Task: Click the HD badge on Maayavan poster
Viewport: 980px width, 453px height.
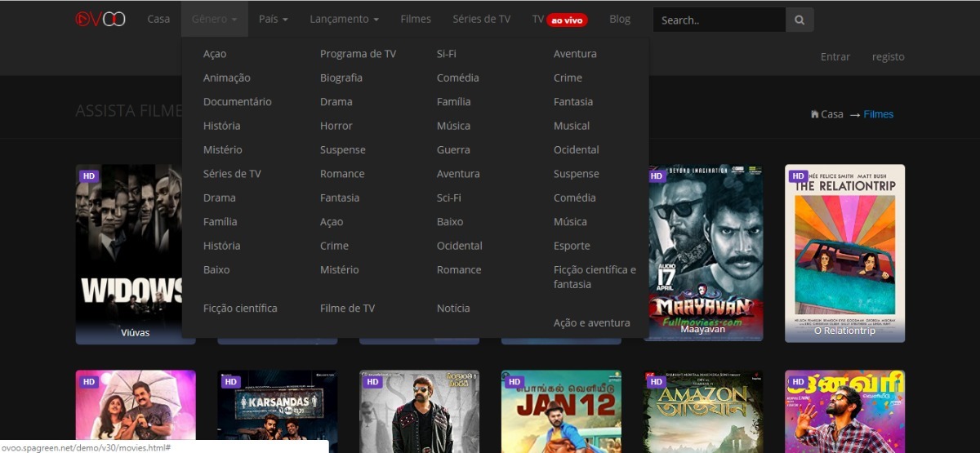Action: coord(656,175)
